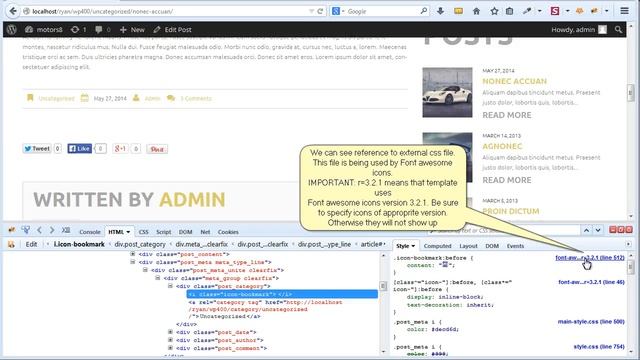This screenshot has width=640, height=360.
Task: Go to the browser home page icon
Action: point(476,11)
